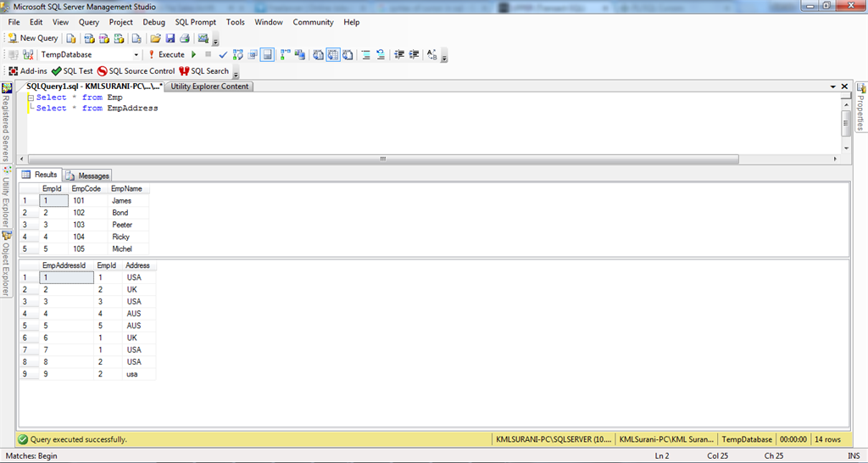Switch to Utility Explorer Content tab

(209, 86)
